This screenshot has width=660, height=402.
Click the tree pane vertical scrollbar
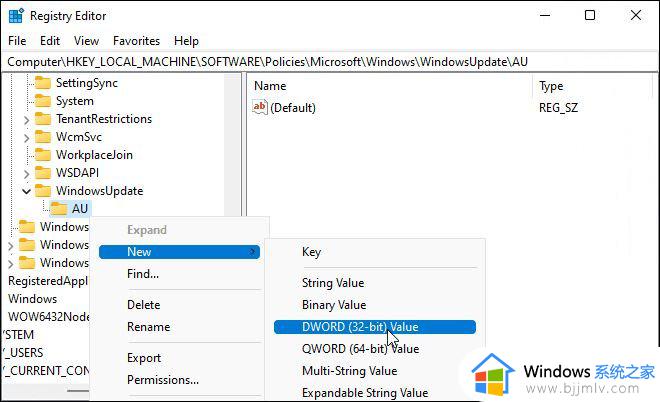point(232,143)
